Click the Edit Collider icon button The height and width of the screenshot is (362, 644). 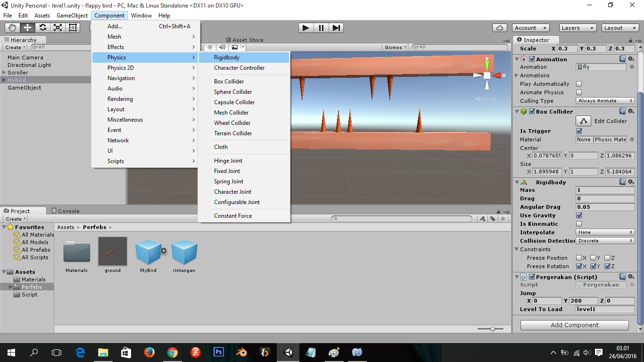pyautogui.click(x=583, y=121)
